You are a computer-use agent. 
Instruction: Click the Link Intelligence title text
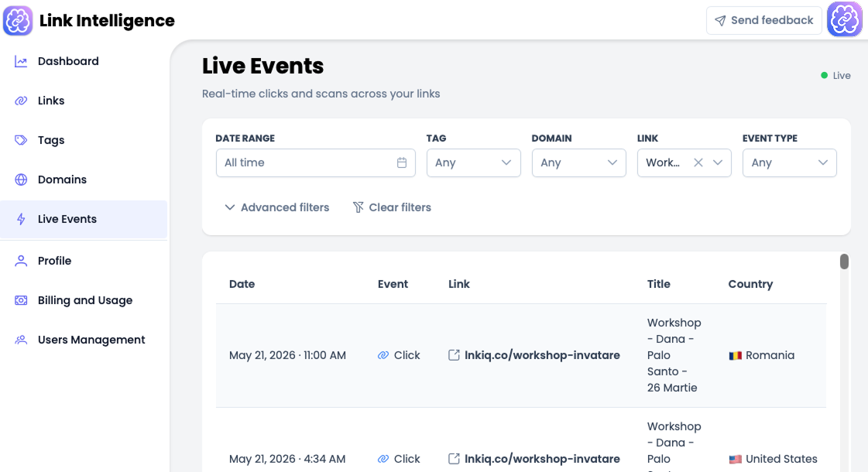[107, 20]
